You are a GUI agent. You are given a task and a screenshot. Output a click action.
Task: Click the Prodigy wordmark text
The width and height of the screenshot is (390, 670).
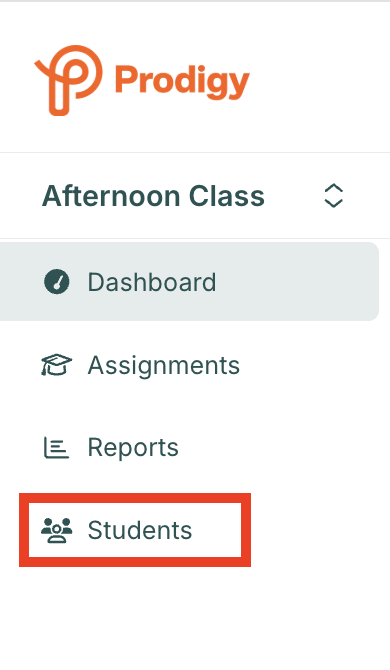[x=182, y=82]
